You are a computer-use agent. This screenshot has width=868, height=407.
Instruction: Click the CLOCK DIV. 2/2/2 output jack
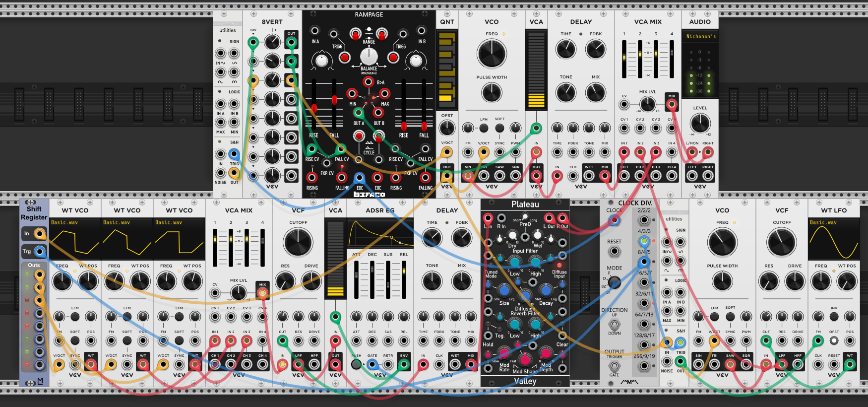644,220
